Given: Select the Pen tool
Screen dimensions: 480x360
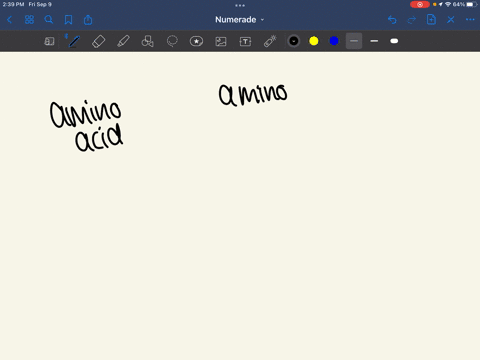Looking at the screenshot, I should tap(74, 41).
